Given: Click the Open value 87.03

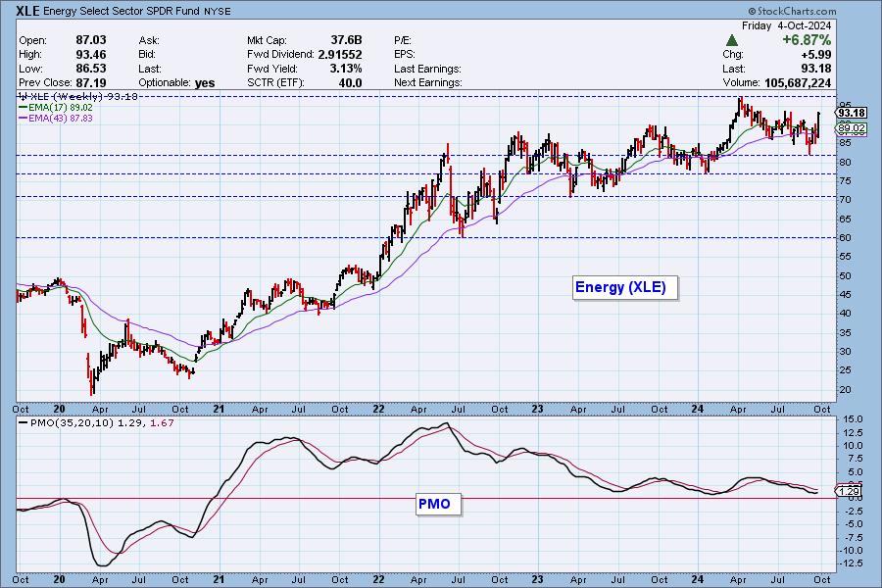Looking at the screenshot, I should [x=91, y=40].
